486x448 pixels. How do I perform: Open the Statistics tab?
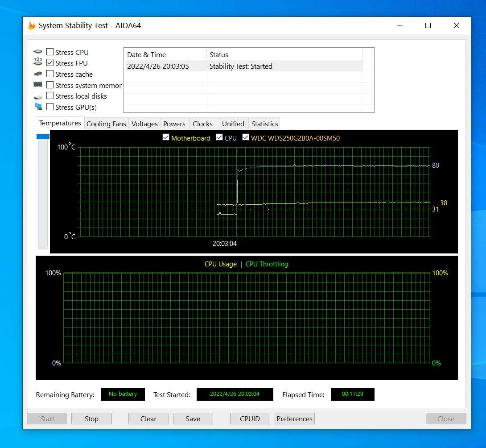[x=264, y=124]
